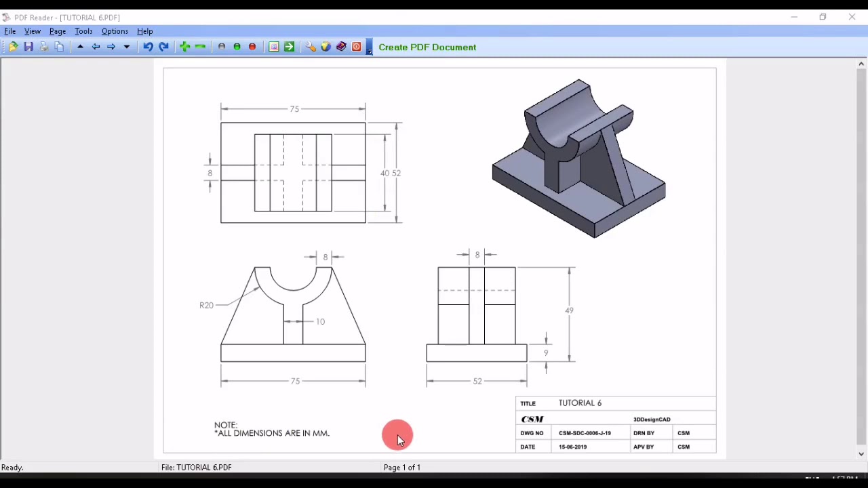This screenshot has width=868, height=488.
Task: Restore down the PDF Reader window
Action: pyautogui.click(x=823, y=17)
